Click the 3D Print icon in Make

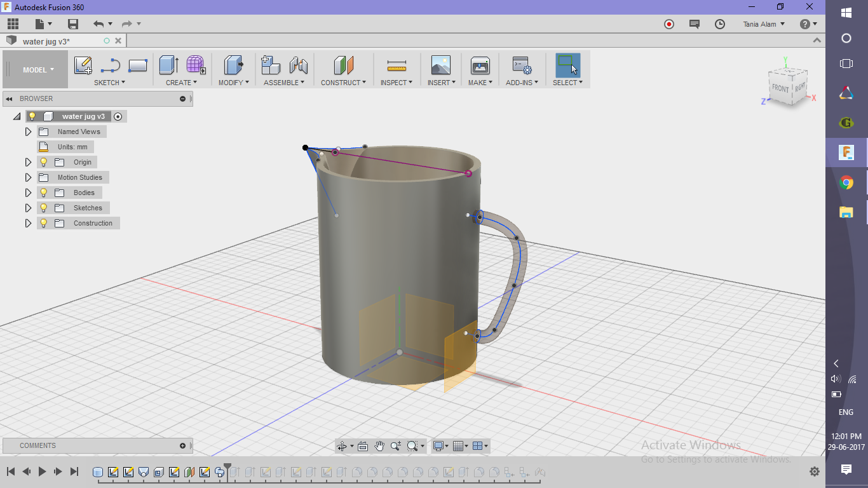point(480,65)
